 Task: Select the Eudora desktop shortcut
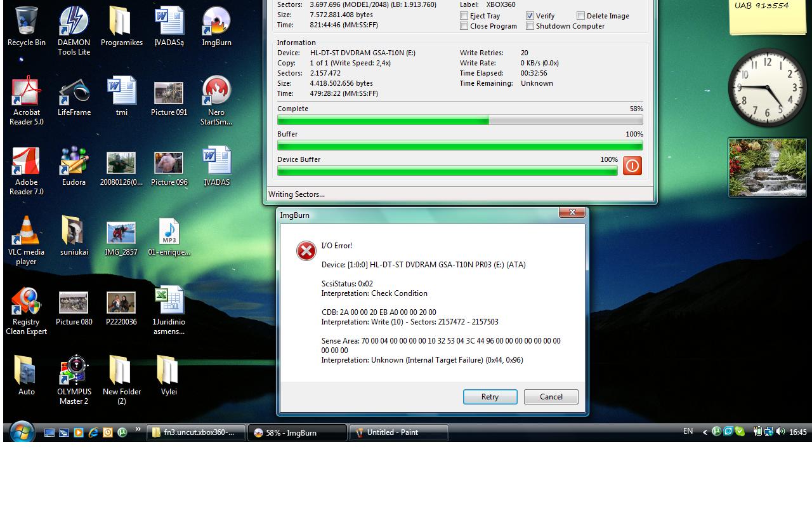tap(74, 166)
